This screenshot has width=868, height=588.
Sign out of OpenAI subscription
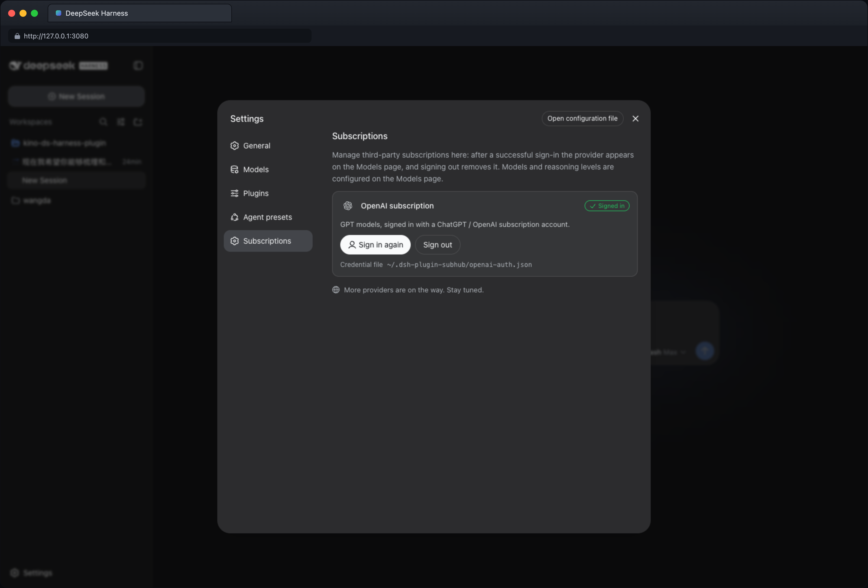(x=437, y=244)
